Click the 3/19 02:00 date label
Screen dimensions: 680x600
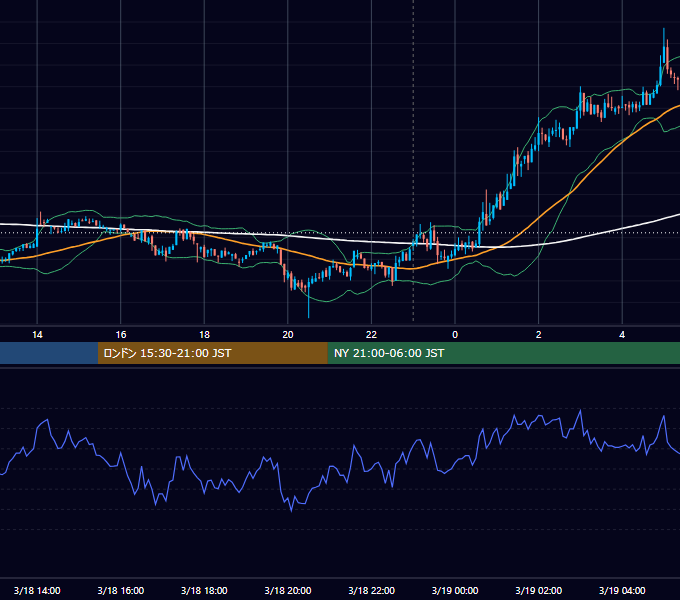[539, 590]
